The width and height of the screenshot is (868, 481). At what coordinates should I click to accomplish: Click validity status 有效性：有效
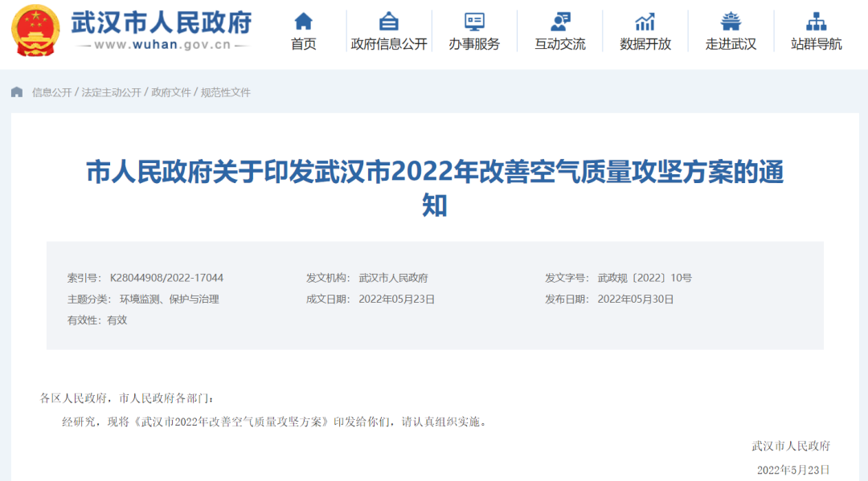tap(97, 320)
